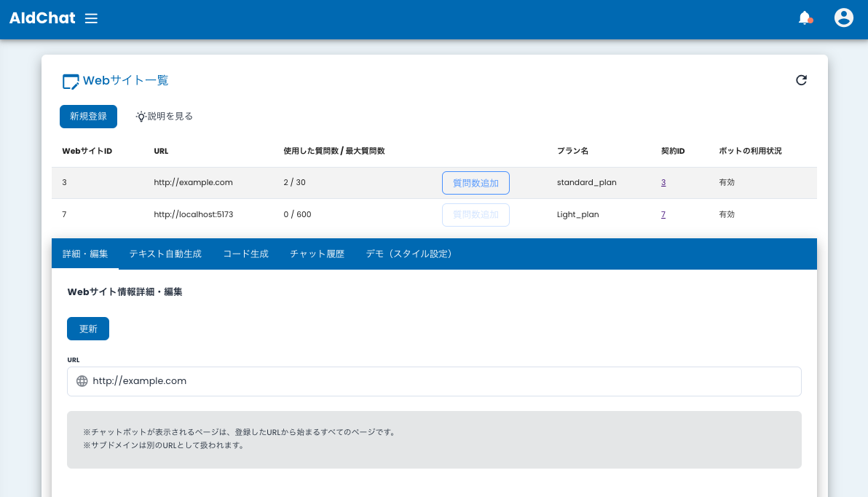Image resolution: width=868 pixels, height=497 pixels.
Task: Open the hamburger navigation menu
Action: pyautogui.click(x=91, y=18)
